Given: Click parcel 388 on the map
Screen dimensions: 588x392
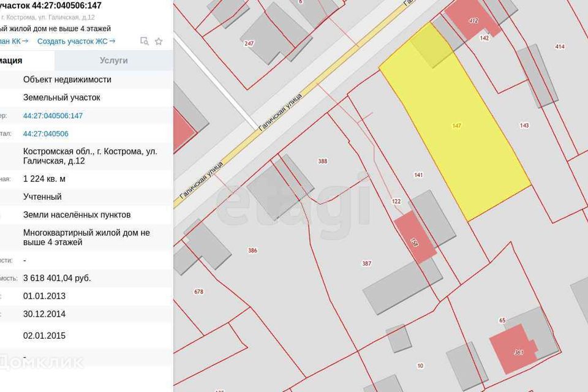Looking at the screenshot, I should tap(322, 161).
